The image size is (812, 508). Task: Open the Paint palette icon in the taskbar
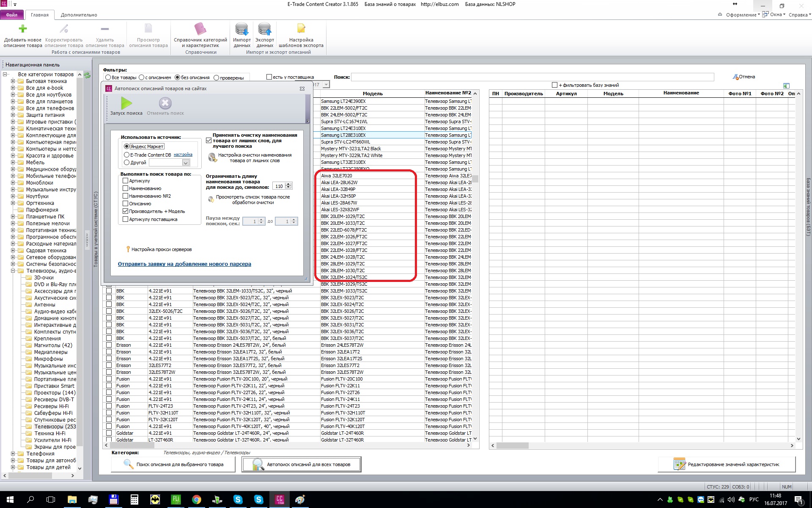(x=300, y=500)
